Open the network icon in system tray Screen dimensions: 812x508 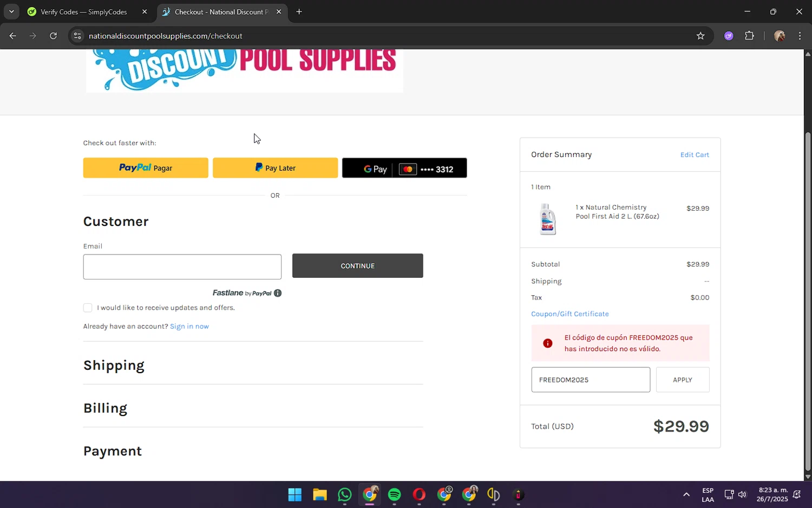coord(729,494)
